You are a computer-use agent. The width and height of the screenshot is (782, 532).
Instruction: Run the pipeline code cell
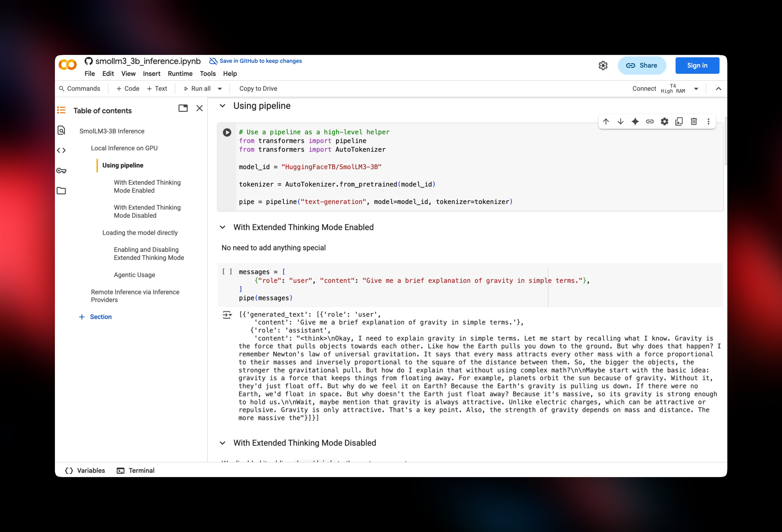[x=227, y=132]
